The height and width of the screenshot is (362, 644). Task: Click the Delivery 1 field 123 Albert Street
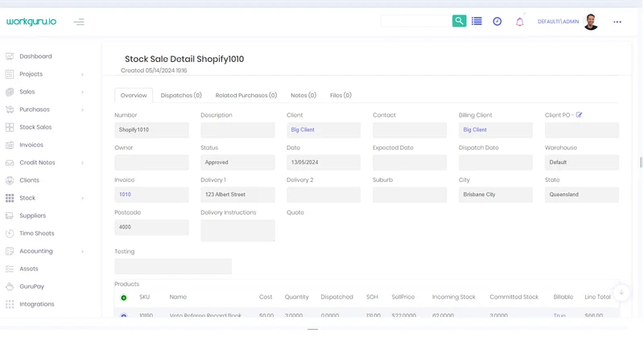pyautogui.click(x=237, y=195)
